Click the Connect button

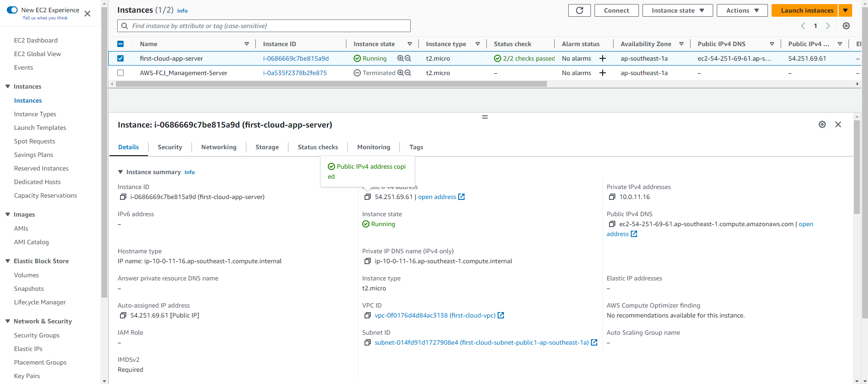point(616,10)
